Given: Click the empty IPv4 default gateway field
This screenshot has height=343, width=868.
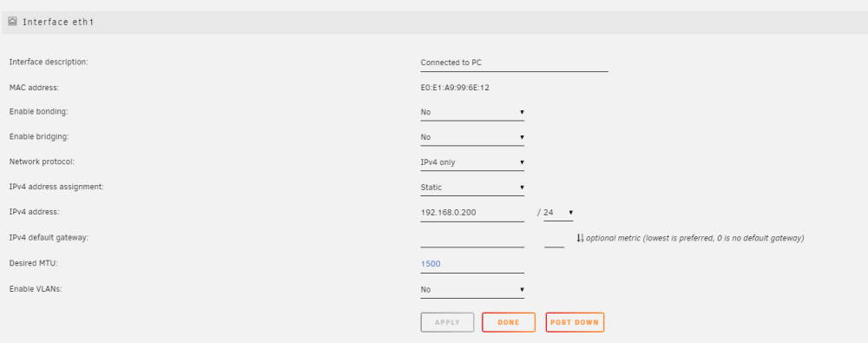Looking at the screenshot, I should tap(472, 239).
